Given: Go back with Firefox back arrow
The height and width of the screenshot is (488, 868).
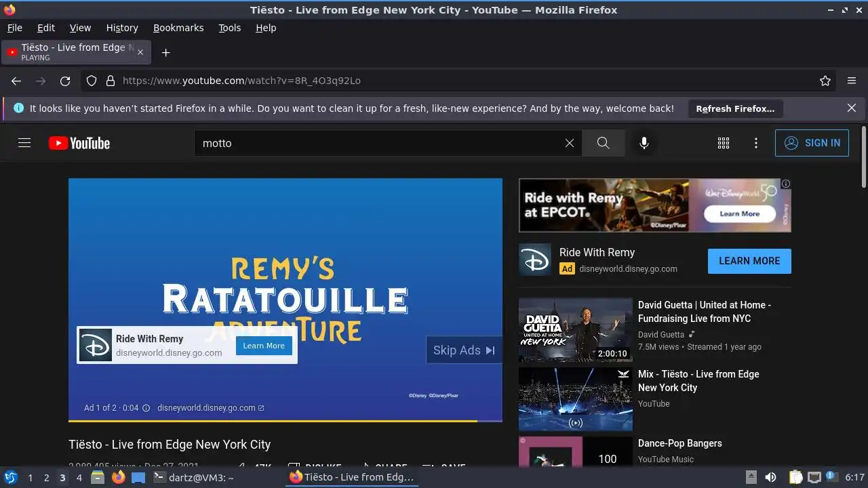Looking at the screenshot, I should point(16,81).
